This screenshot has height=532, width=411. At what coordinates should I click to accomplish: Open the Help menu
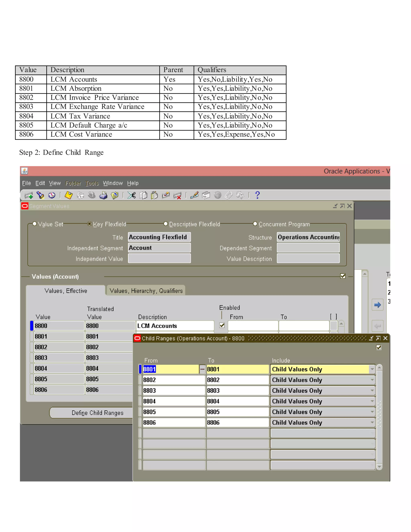133,183
